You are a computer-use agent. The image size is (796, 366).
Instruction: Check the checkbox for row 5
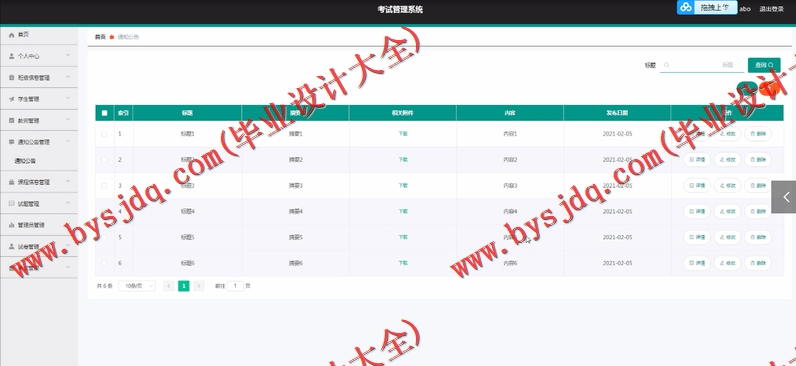tap(104, 237)
